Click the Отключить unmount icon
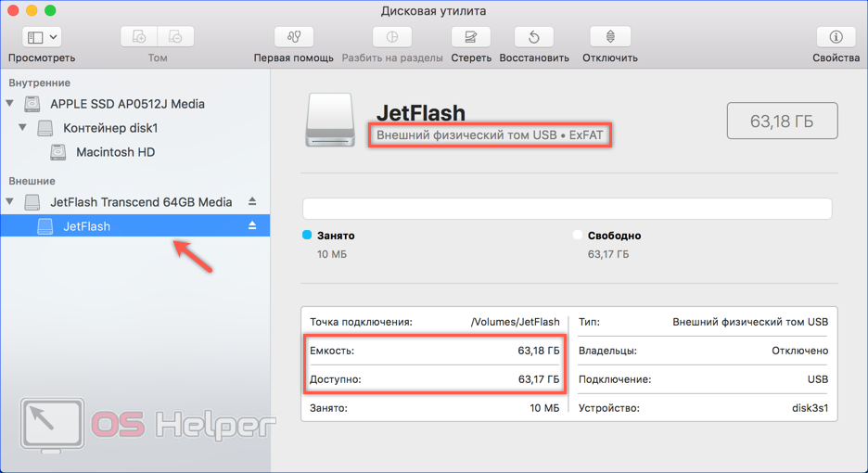 pyautogui.click(x=610, y=37)
